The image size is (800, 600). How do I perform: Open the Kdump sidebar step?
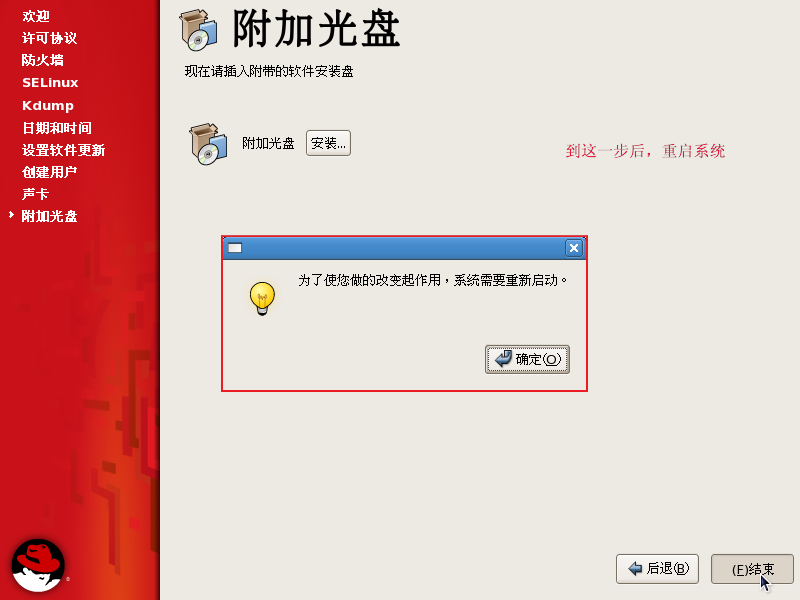pos(48,106)
